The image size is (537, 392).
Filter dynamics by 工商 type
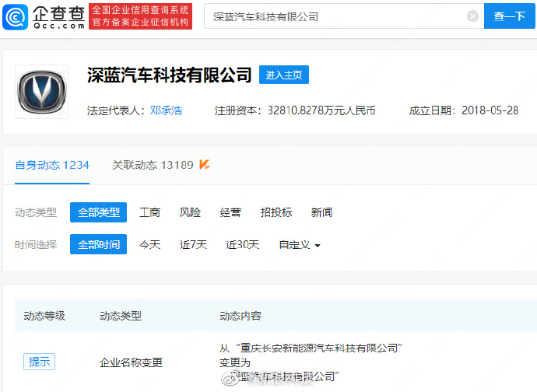pyautogui.click(x=149, y=212)
